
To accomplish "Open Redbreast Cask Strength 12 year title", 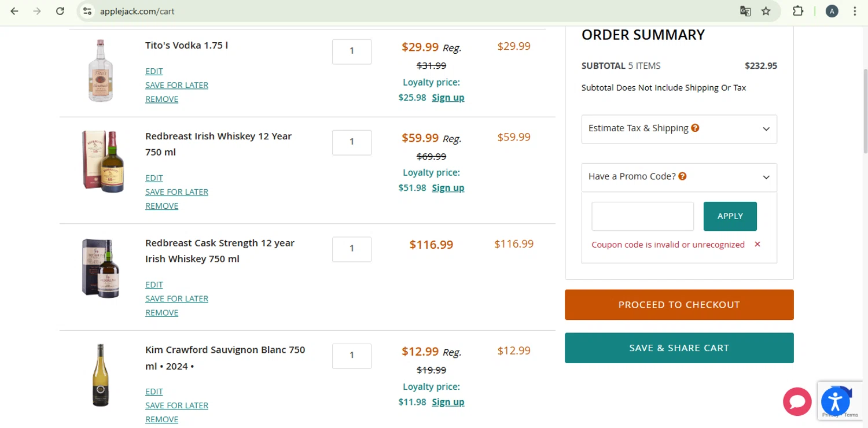I will click(x=220, y=251).
